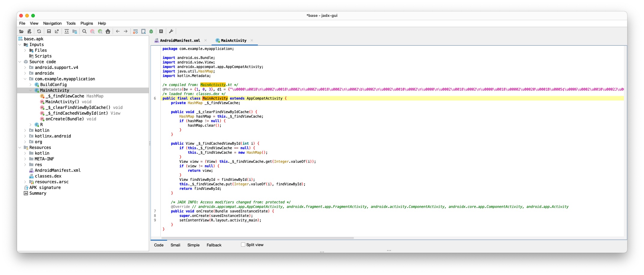Screen dimensions: 644x275
Task: Save all decompiled sources
Action: [x=49, y=31]
